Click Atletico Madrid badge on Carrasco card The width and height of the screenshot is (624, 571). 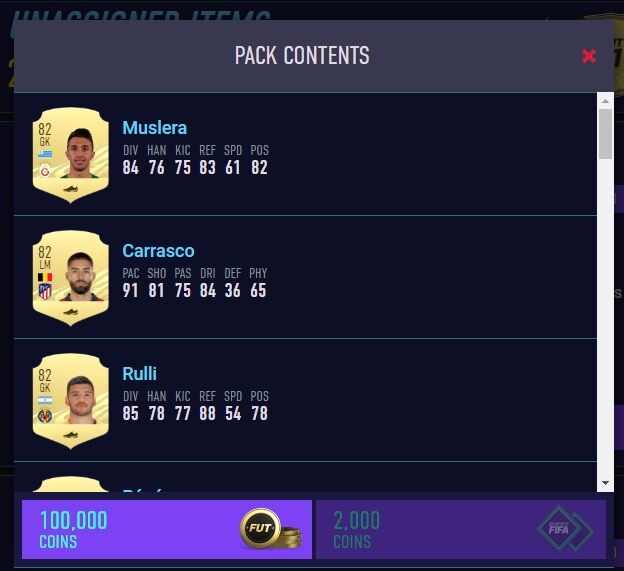pos(45,292)
